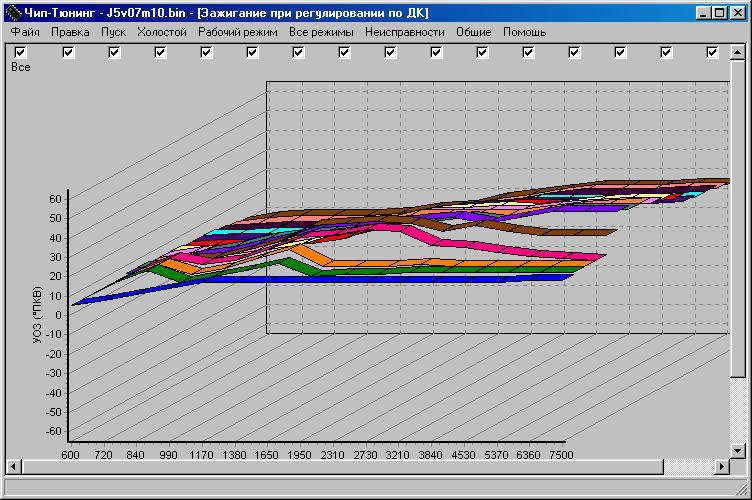Click vertical scrollbar up arrow
Image resolution: width=752 pixels, height=500 pixels.
click(x=738, y=52)
